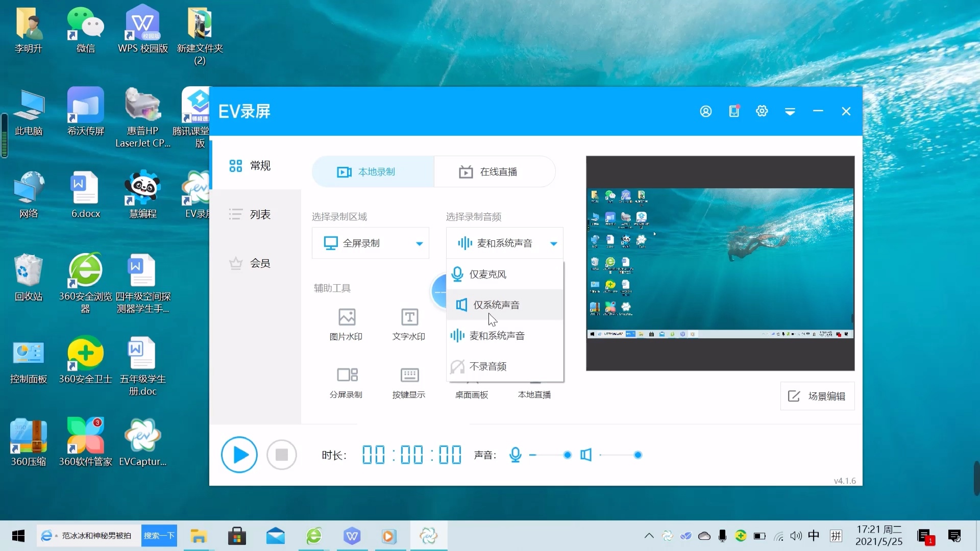Open 桌面画板 desktop drawing board
This screenshot has width=980, height=551.
(x=472, y=394)
